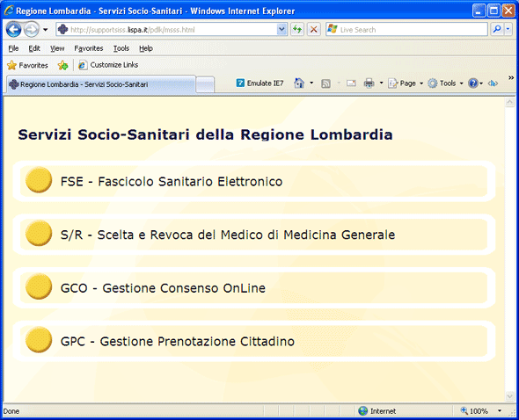Click the page heading Servizi Socio-Sanitari
519x420 pixels.
click(205, 134)
